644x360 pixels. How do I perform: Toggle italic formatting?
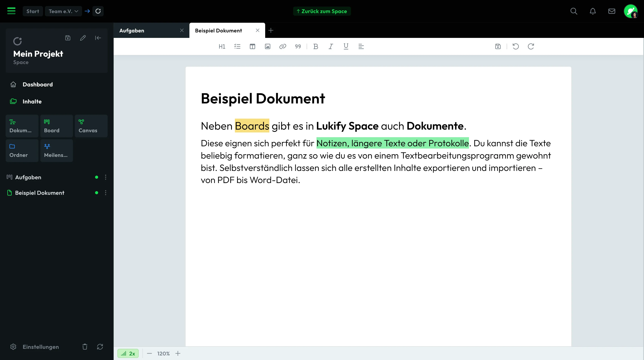click(x=331, y=46)
